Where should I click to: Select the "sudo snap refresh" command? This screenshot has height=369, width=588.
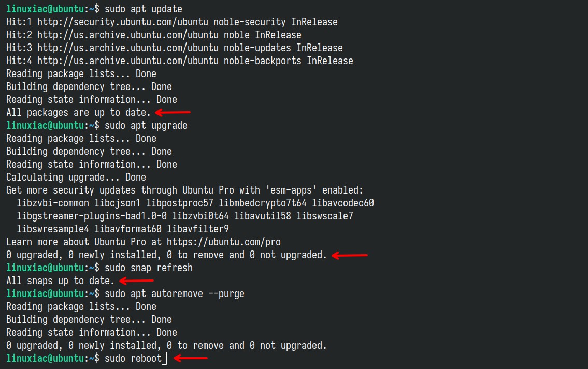pos(148,268)
